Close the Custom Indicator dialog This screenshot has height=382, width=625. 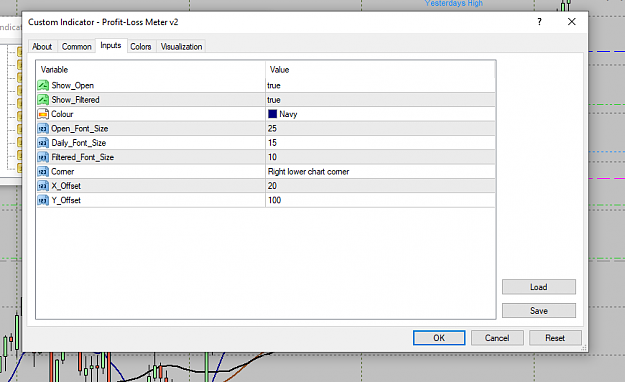pos(572,22)
